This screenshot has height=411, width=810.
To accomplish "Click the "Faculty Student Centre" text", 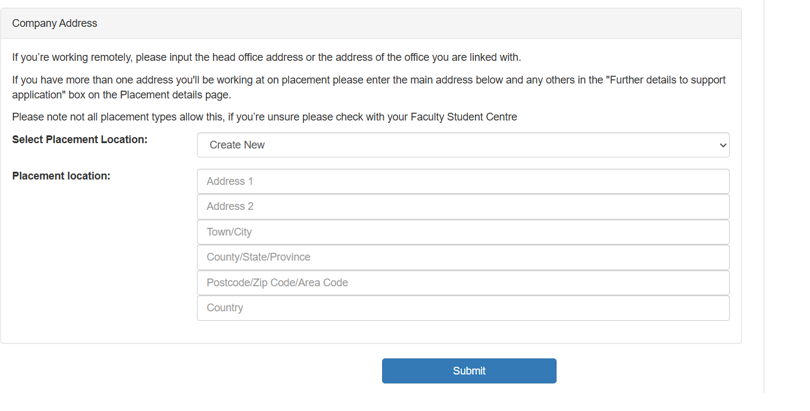I will tap(464, 117).
